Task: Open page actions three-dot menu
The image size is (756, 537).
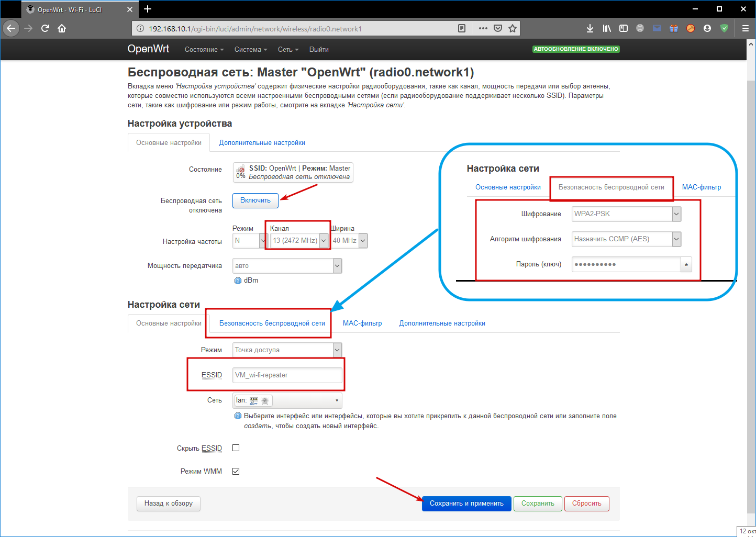Action: (x=483, y=28)
